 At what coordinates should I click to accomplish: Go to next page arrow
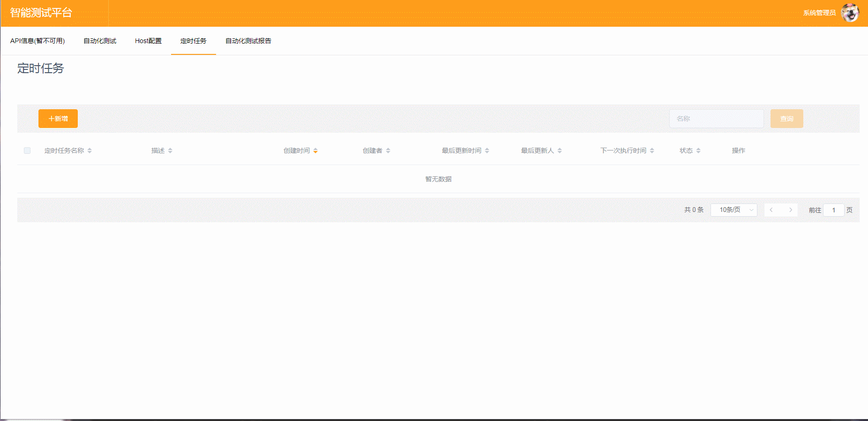[x=791, y=210]
